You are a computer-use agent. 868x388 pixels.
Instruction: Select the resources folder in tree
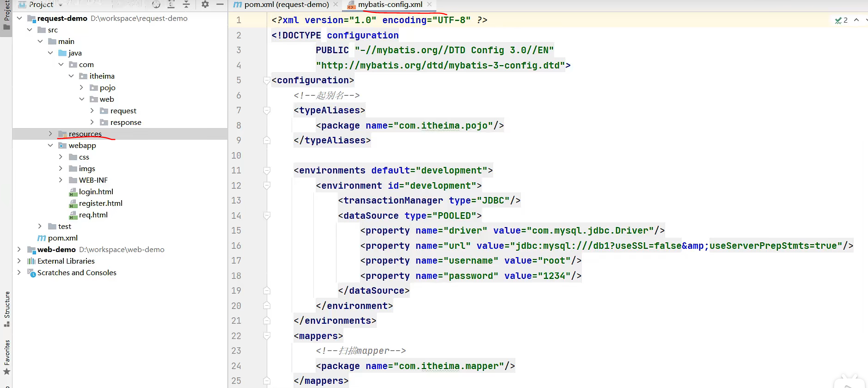tap(85, 134)
